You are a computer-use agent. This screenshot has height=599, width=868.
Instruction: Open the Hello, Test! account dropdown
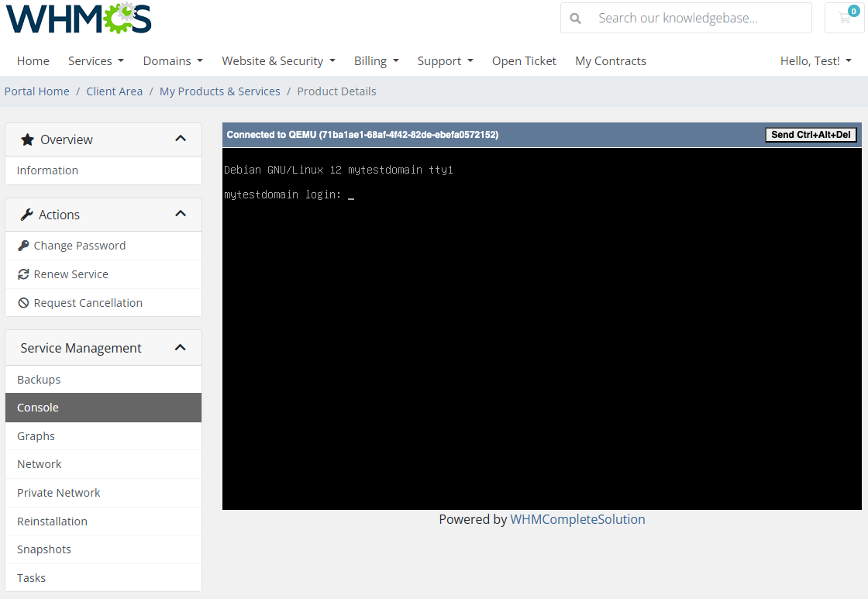(815, 60)
